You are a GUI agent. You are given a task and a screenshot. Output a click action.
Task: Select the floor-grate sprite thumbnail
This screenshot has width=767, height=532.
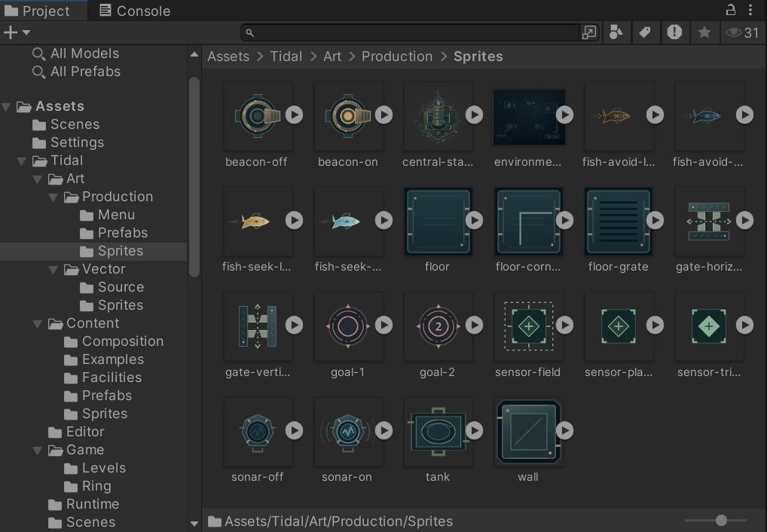(619, 222)
